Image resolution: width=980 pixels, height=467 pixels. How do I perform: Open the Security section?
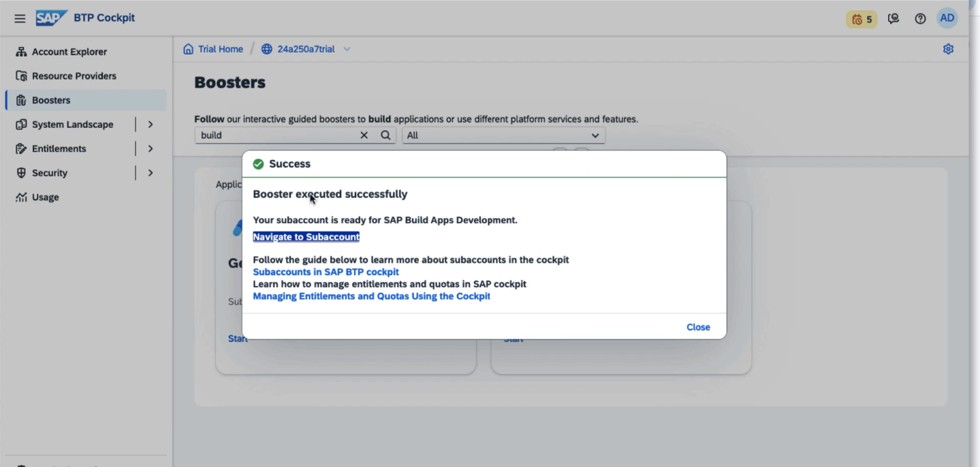50,173
